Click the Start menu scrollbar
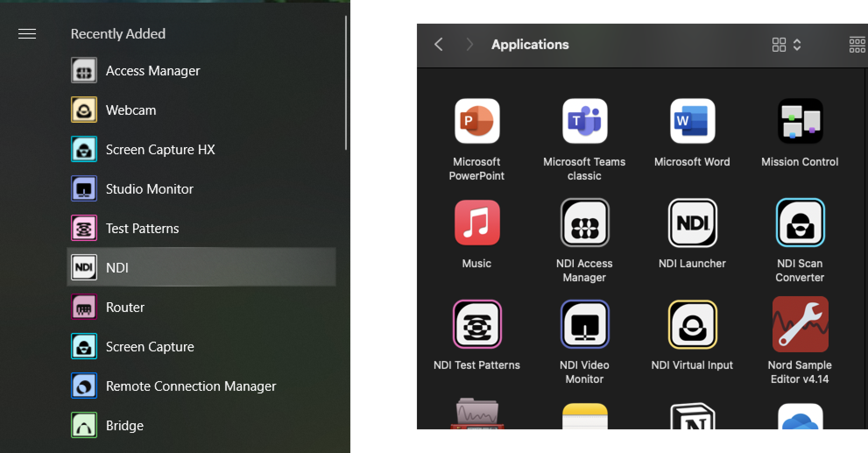 point(346,83)
